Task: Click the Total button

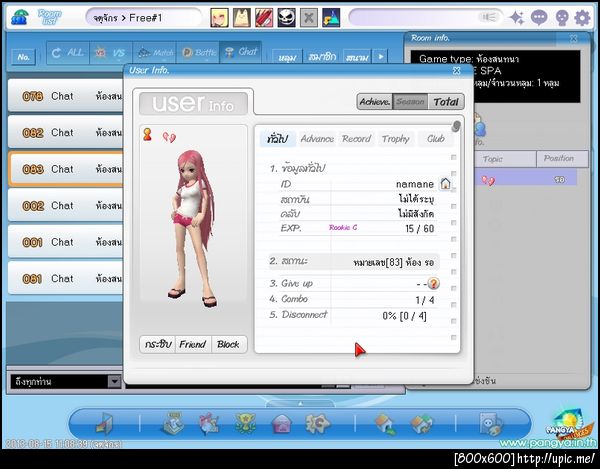Action: 446,102
